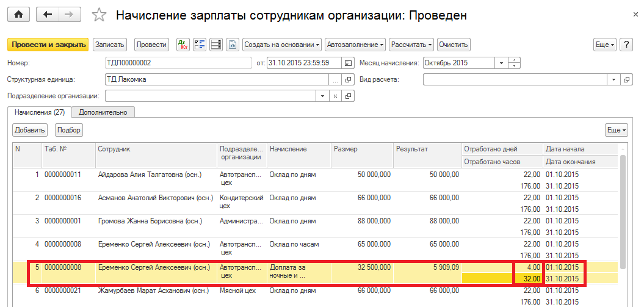Select Еременко row with Оклад по часам

point(315,249)
